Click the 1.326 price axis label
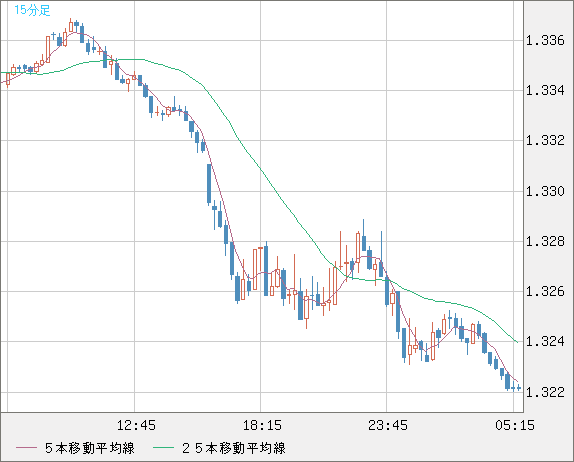Screen dimensions: 574x462 tap(545, 291)
